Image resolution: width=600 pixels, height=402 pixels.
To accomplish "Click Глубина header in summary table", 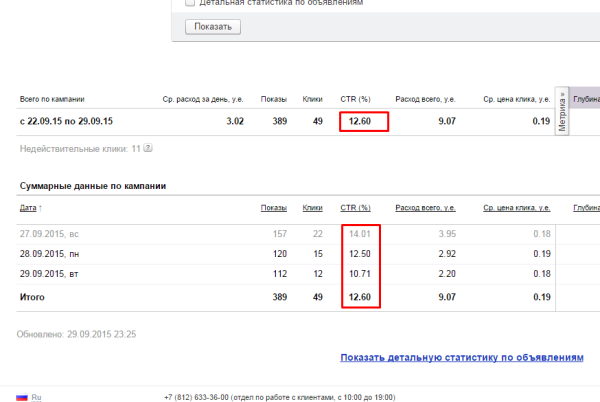I will tap(586, 208).
